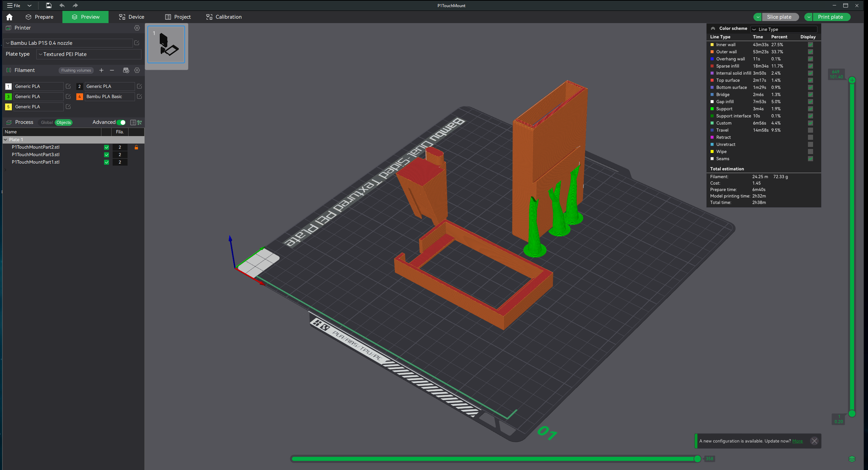Uncheck P1TouchMountPart3.stl printable checkbox
Screen dimensions: 868x470
[x=107, y=155]
